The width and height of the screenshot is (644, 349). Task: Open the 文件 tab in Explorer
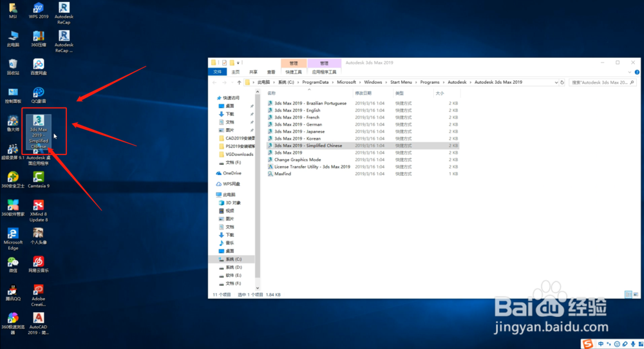point(217,72)
